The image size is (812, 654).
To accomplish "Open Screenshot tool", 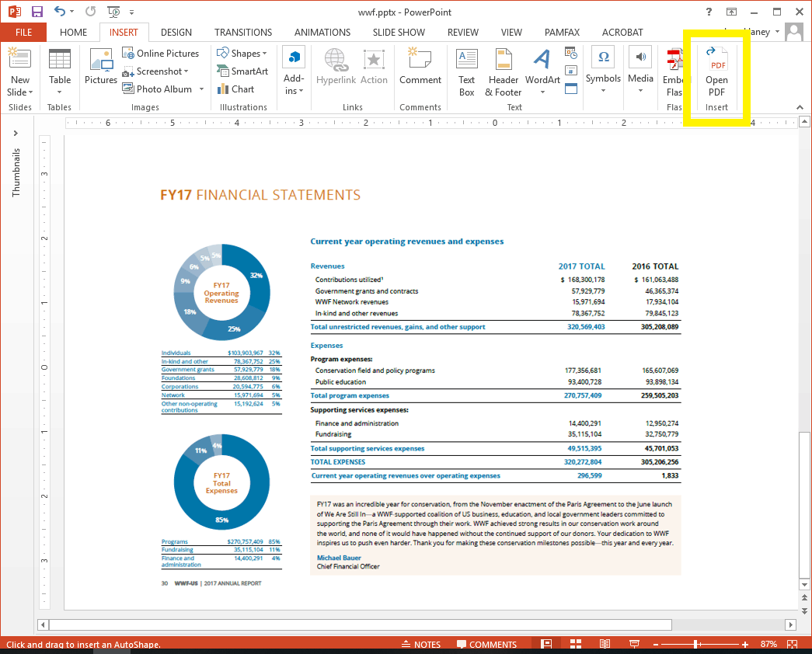I will point(155,71).
